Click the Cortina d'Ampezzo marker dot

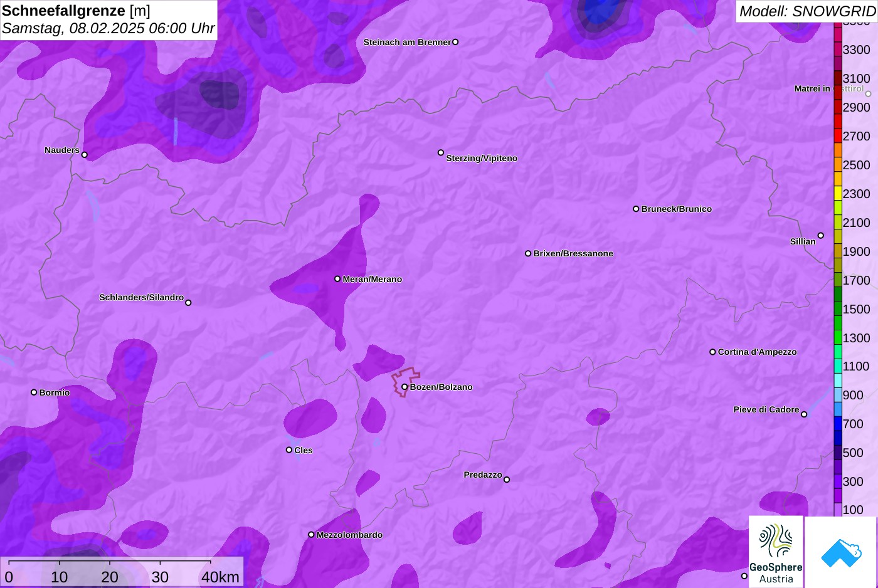[712, 352]
